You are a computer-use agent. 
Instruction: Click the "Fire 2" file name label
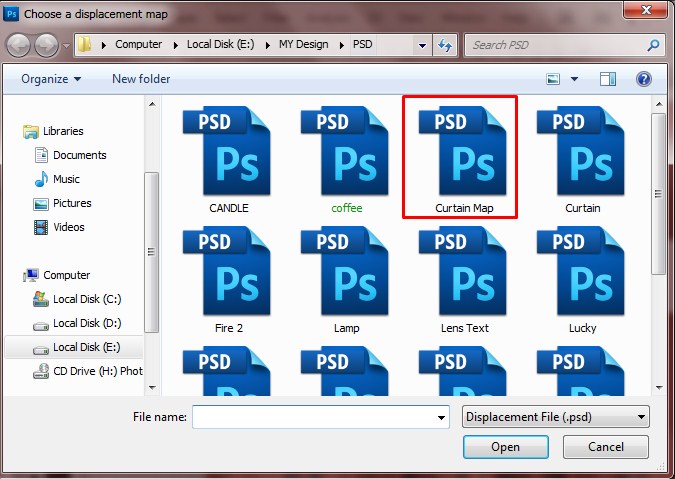coord(229,328)
